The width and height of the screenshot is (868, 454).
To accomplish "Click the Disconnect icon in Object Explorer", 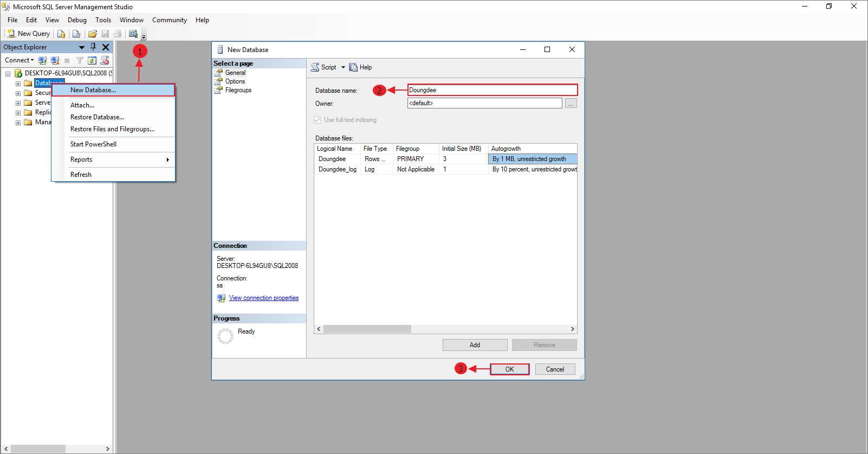I will point(55,60).
